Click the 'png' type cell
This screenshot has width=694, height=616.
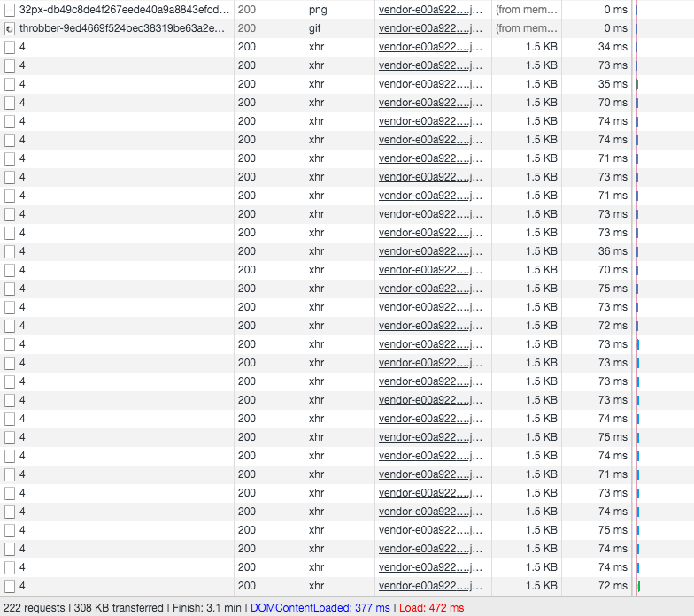318,10
